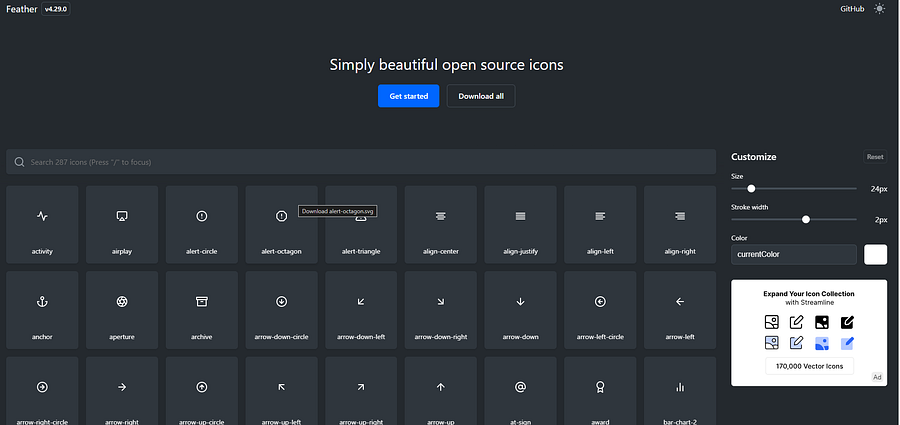Viewport: 900px width, 425px height.
Task: Click the archive icon tile
Action: (x=201, y=310)
